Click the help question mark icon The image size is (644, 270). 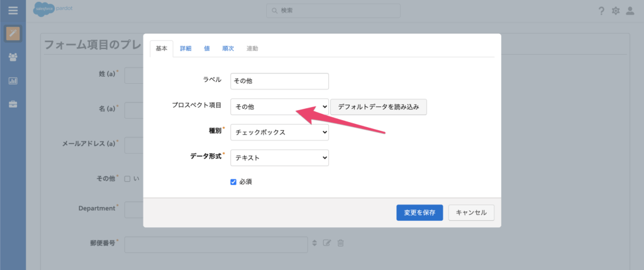pos(601,11)
